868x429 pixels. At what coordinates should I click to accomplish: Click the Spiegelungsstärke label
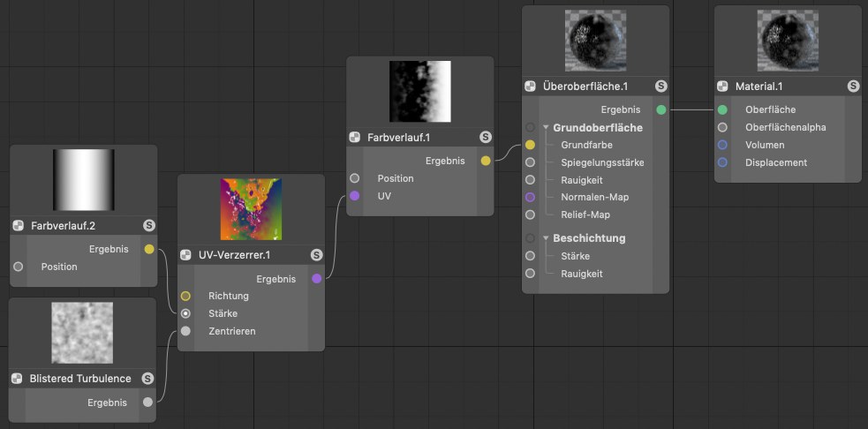tap(602, 162)
